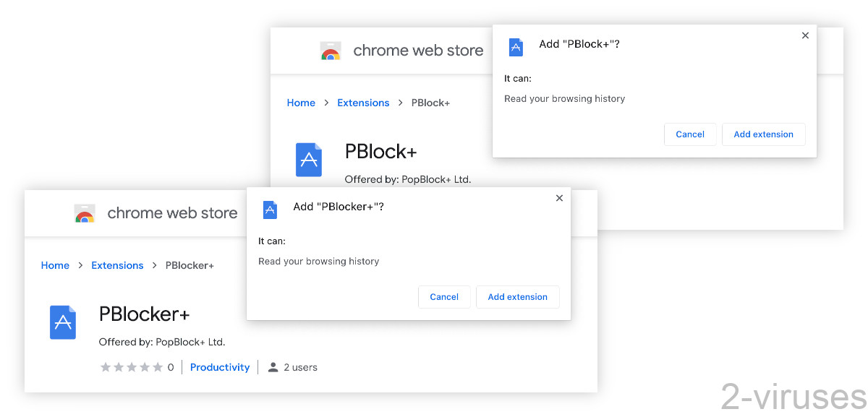Cancel the PBlocker+ installation dialog
The image size is (868, 417).
pyautogui.click(x=444, y=296)
